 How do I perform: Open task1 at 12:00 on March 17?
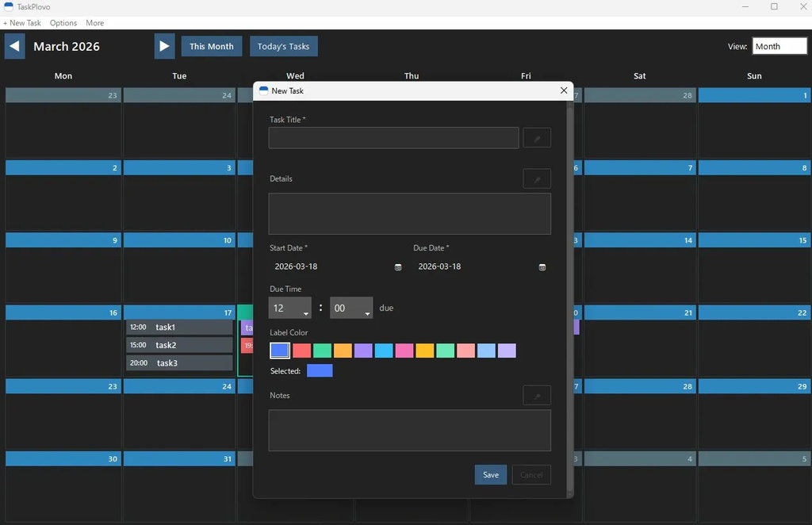[x=179, y=328]
